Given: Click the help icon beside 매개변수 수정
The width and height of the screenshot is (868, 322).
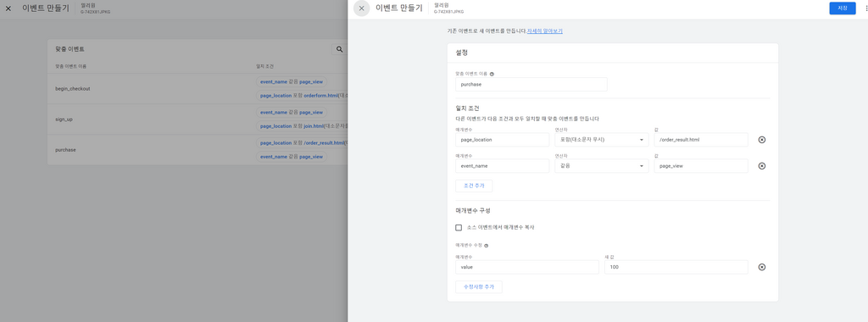Looking at the screenshot, I should click(x=486, y=245).
